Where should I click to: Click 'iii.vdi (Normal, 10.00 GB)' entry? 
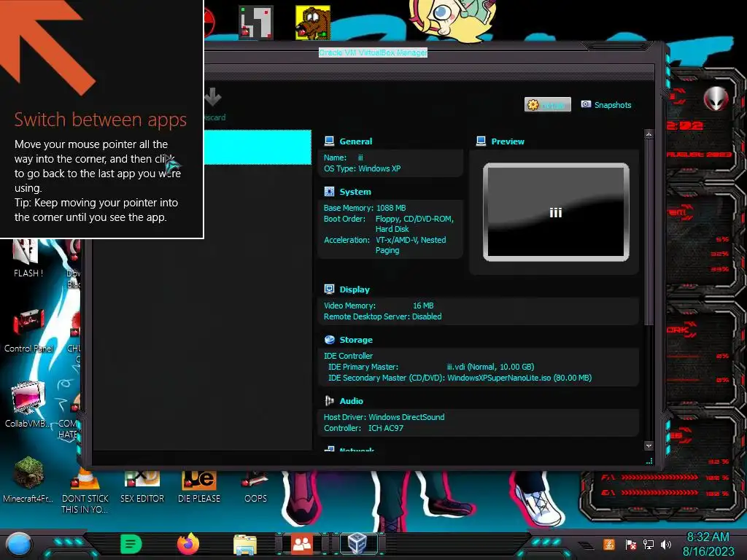pos(490,367)
